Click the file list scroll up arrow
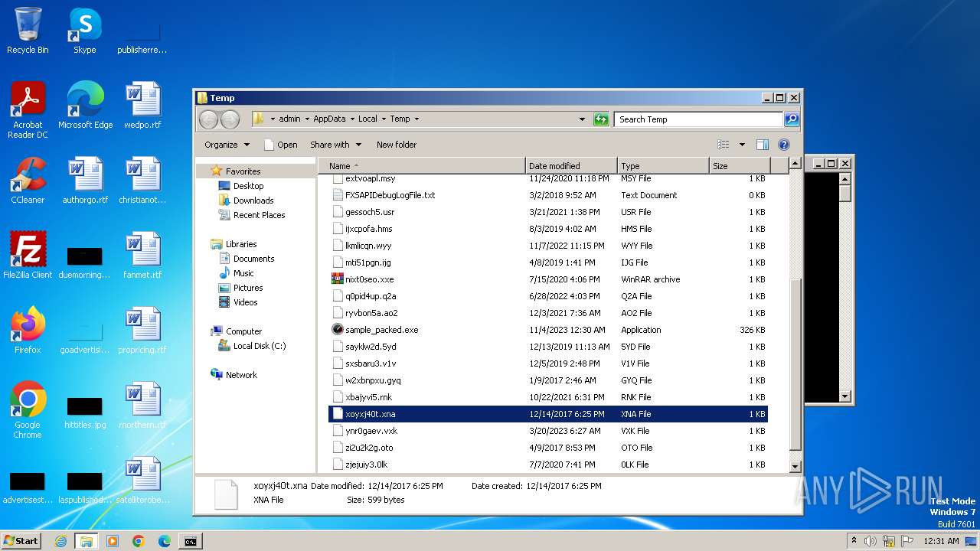 click(x=795, y=164)
